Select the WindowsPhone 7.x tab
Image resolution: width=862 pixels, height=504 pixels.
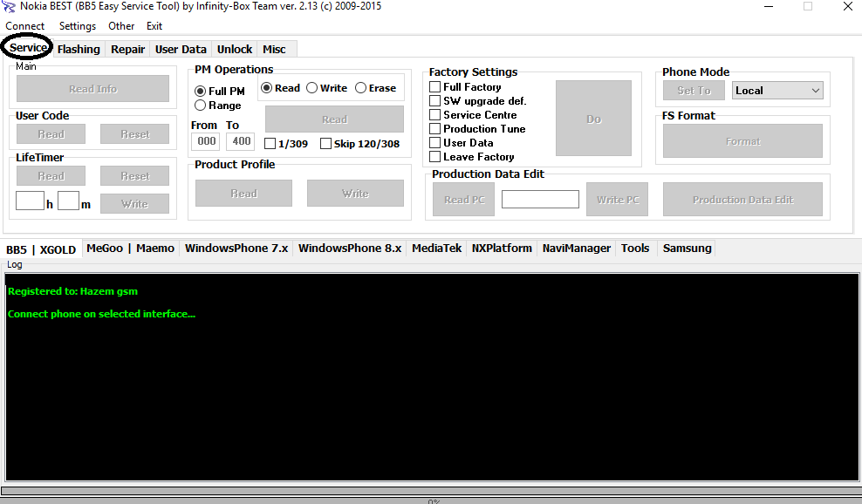click(x=236, y=249)
